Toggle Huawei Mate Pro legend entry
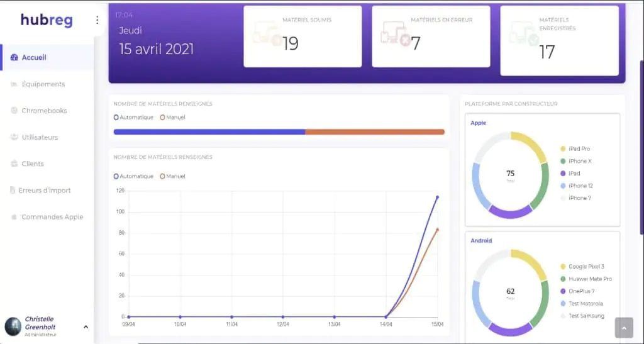Viewport: 644px width, 344px height. pos(586,279)
